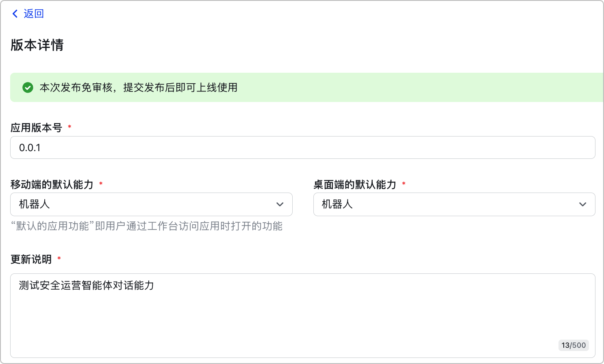Click the chevron arrow in 移动端 dropdown
The image size is (604, 364).
(280, 204)
